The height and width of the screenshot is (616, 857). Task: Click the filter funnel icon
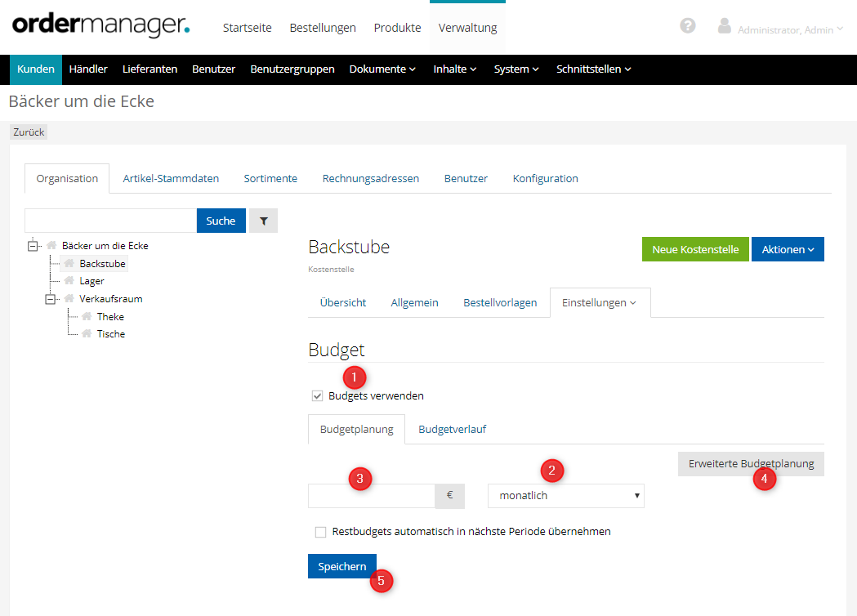pyautogui.click(x=263, y=221)
